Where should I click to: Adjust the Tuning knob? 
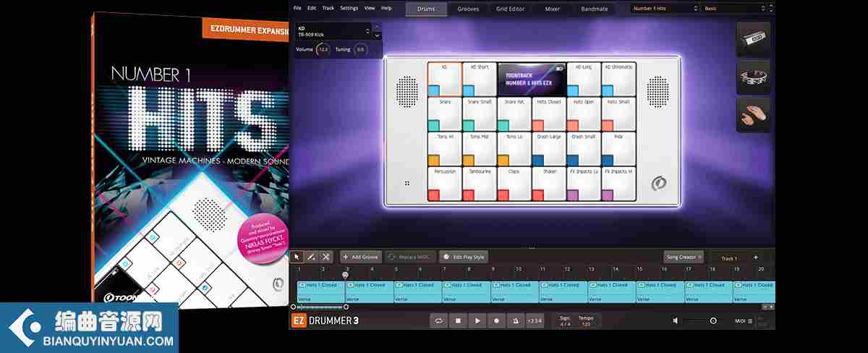[x=360, y=49]
